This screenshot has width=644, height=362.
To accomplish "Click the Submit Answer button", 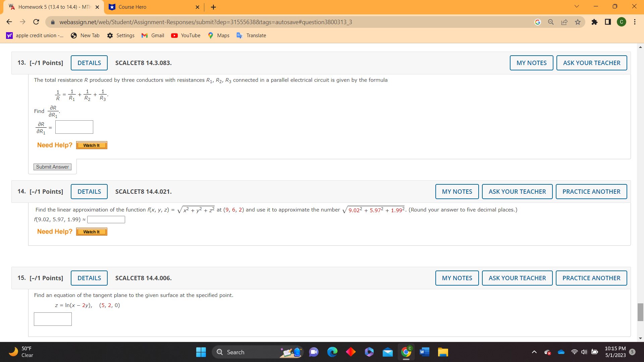I will click(x=52, y=167).
